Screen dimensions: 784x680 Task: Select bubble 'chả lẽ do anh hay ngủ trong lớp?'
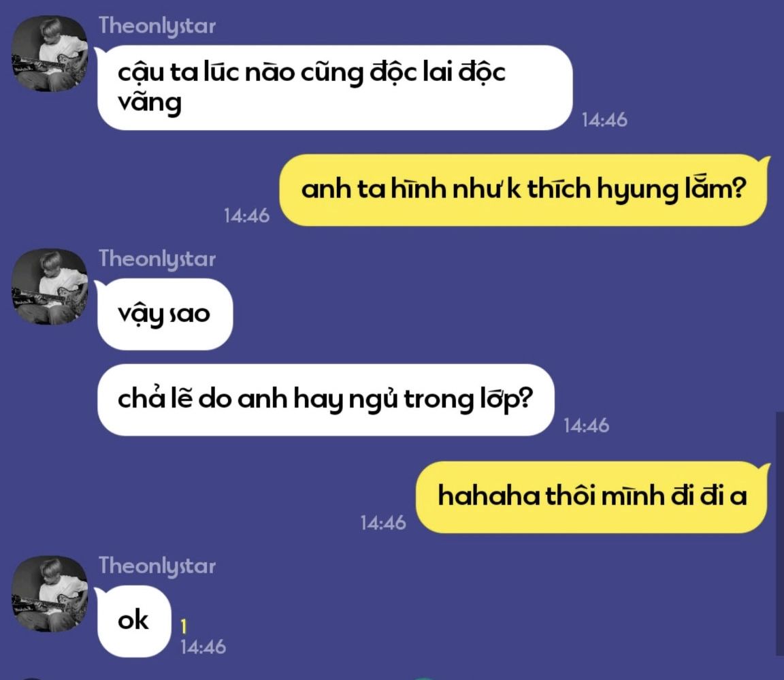(325, 400)
